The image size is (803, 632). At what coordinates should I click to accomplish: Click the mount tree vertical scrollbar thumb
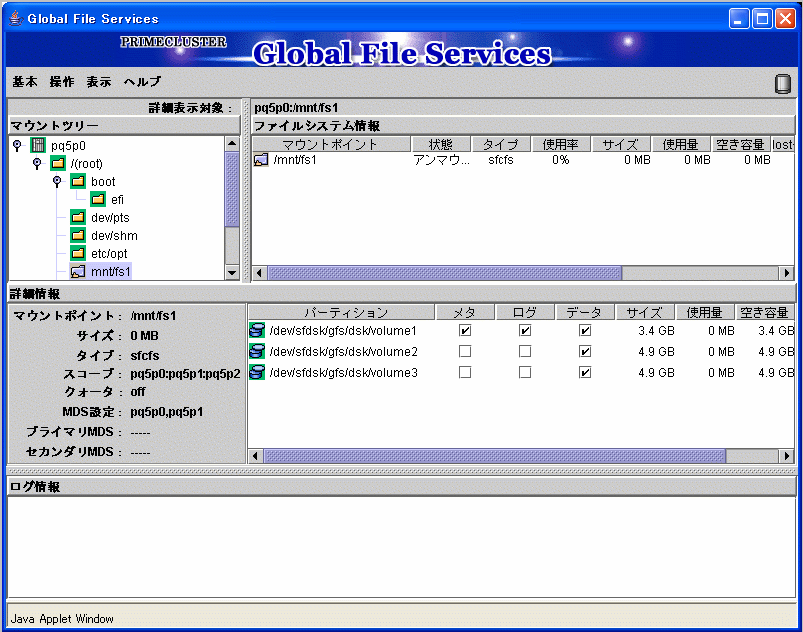click(x=232, y=189)
